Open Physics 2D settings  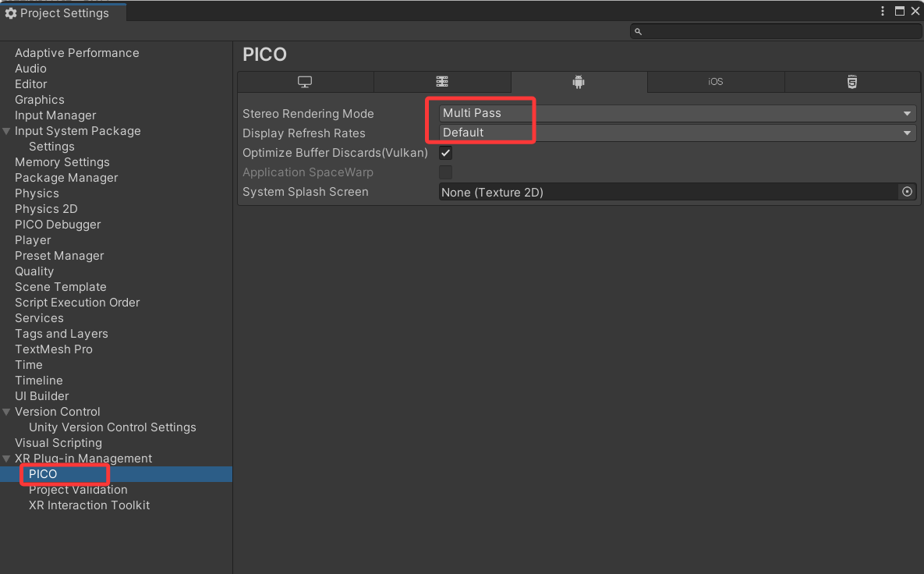pyautogui.click(x=46, y=209)
